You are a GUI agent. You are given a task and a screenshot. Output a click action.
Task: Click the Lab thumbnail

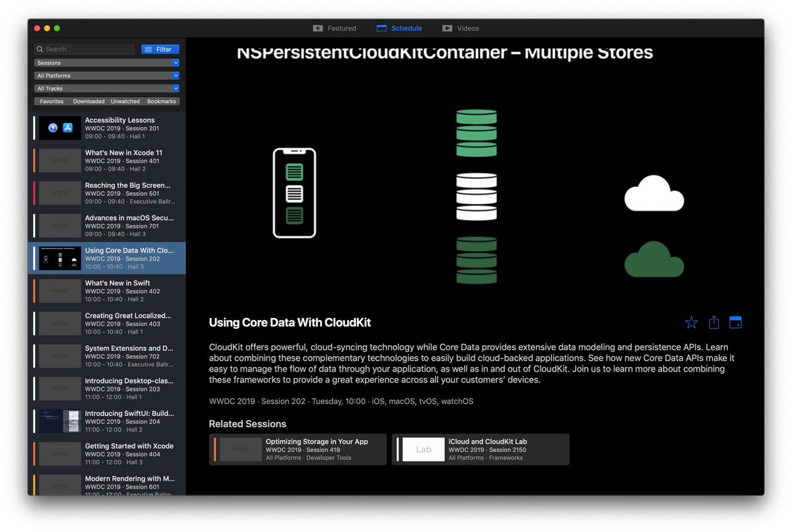tap(424, 449)
